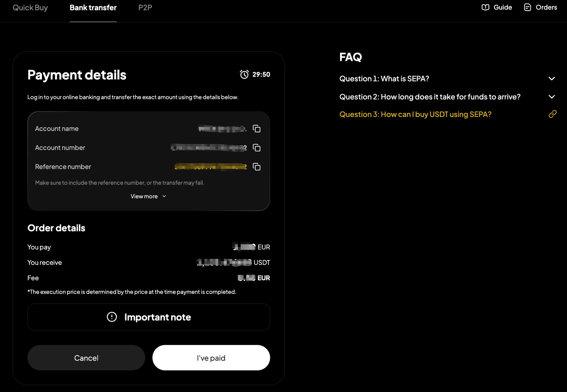Expand the View more payment details

click(x=148, y=196)
